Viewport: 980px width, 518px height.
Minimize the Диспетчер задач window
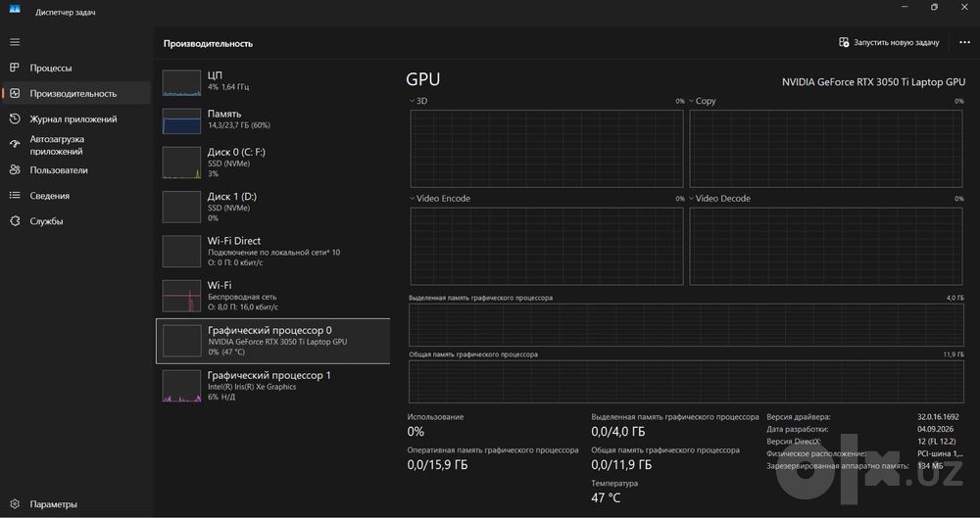tap(905, 7)
